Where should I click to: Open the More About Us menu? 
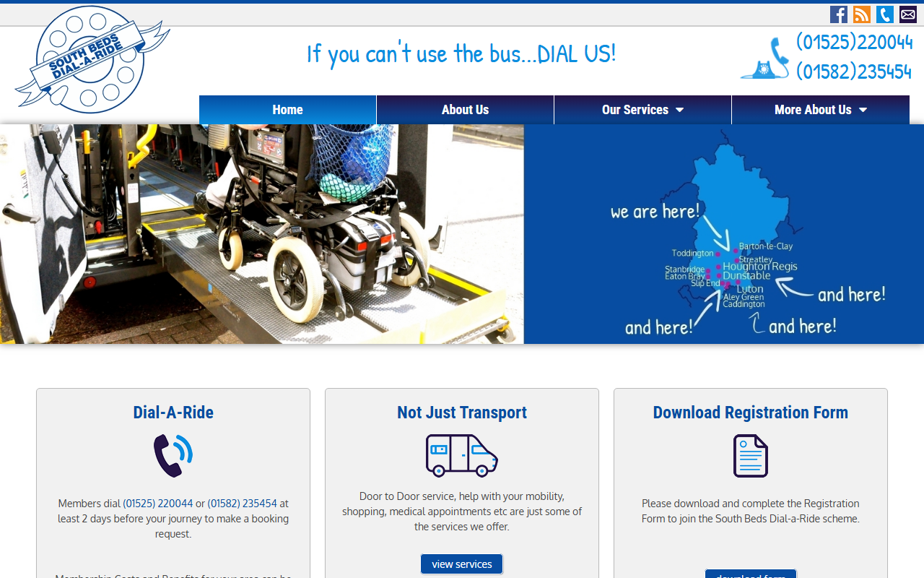(820, 110)
